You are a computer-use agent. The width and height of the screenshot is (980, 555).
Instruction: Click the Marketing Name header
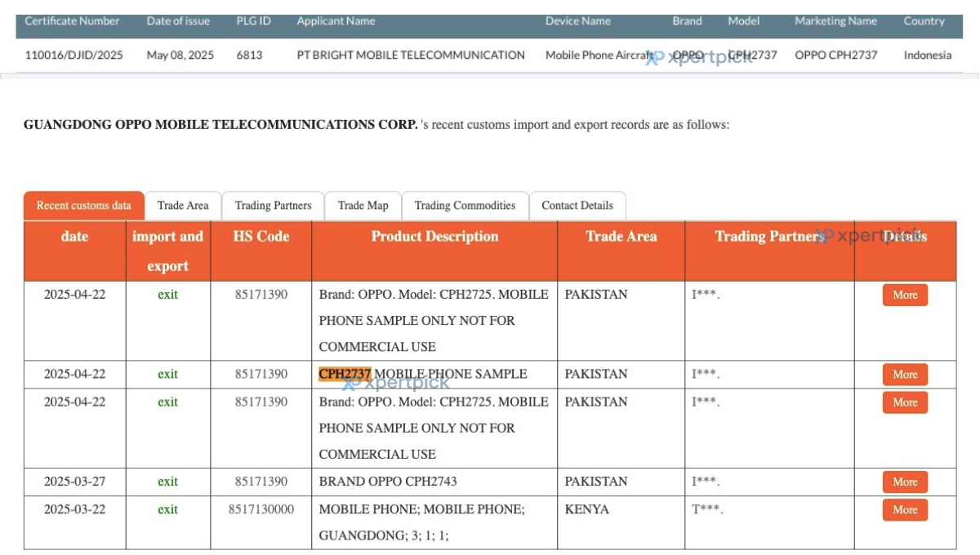pos(836,21)
